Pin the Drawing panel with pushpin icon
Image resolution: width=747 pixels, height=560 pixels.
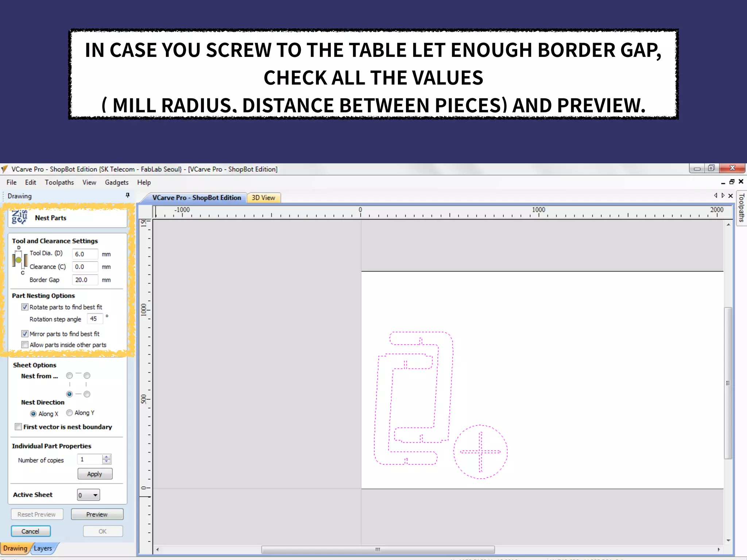(128, 195)
